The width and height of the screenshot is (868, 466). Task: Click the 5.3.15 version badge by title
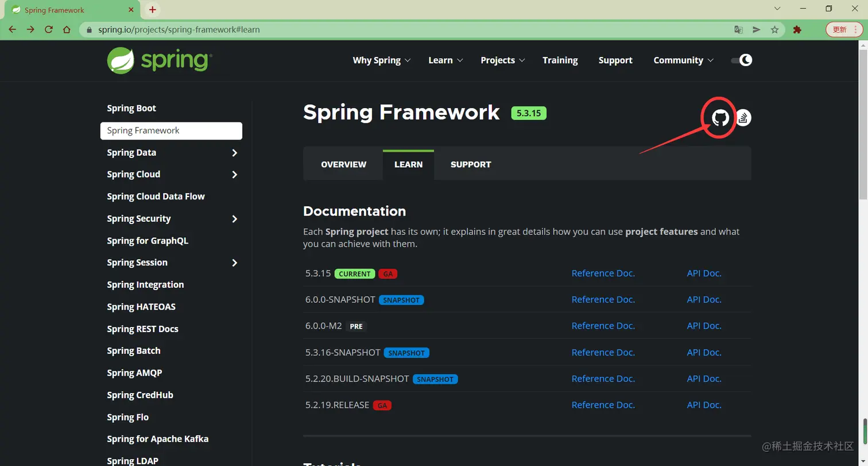[529, 113]
